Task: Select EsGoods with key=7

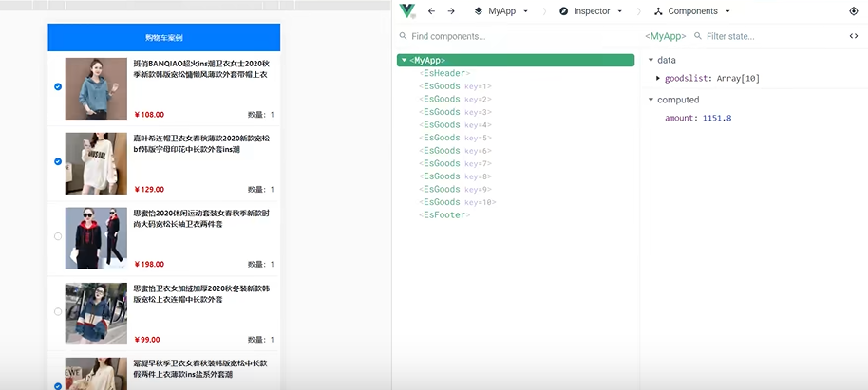Action: (455, 163)
